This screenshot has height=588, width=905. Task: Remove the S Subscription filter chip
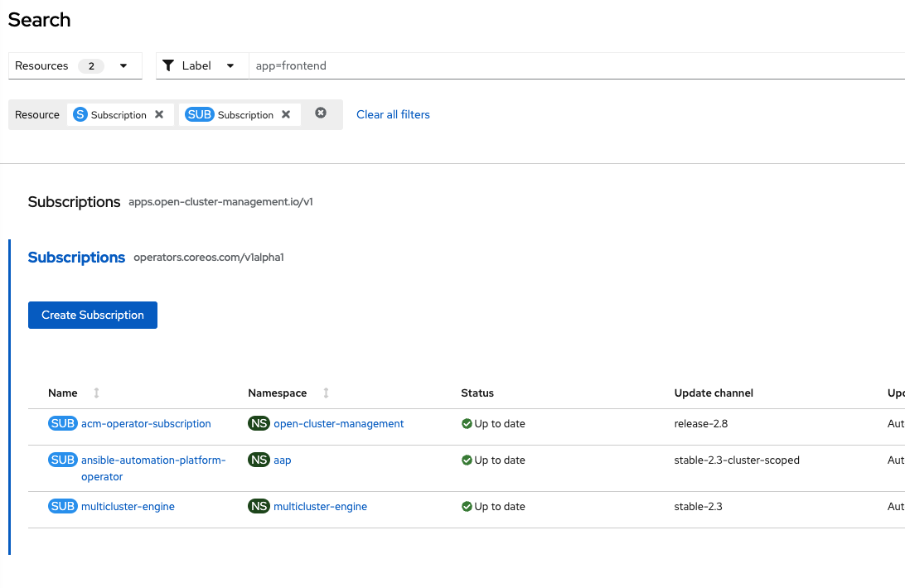click(159, 115)
